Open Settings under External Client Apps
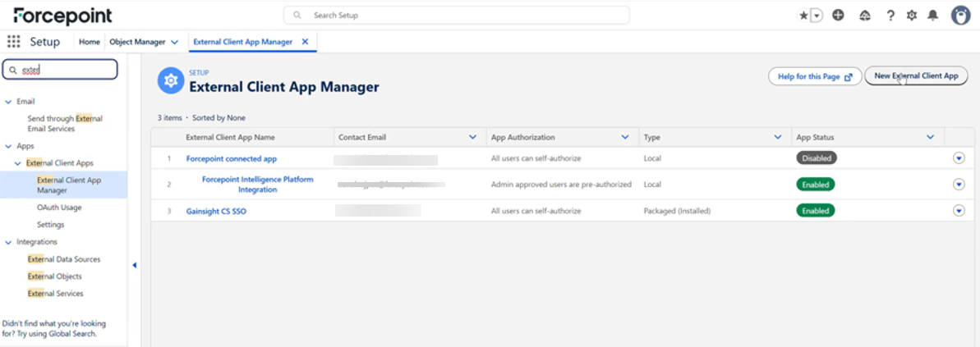This screenshot has height=347, width=980. tap(51, 225)
